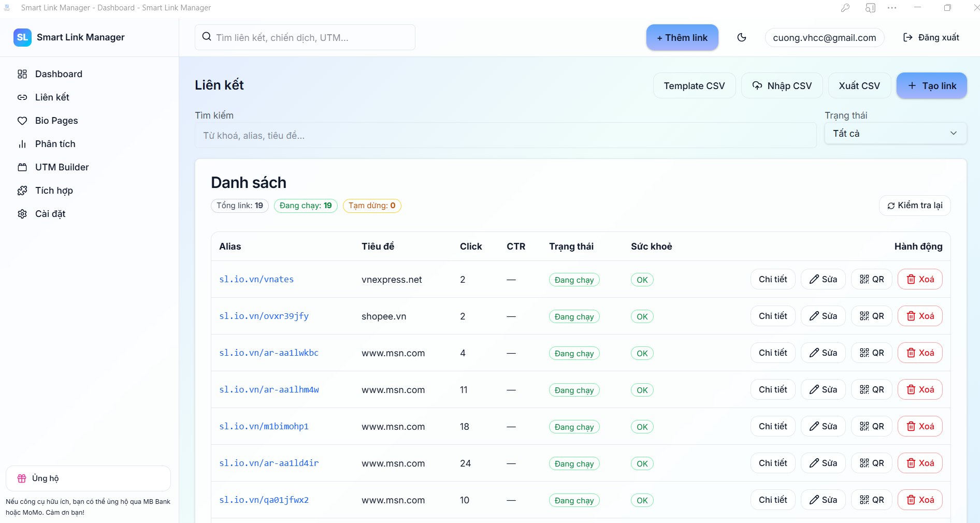Click Xuất CSV export button
Screen dimensions: 980x523
point(859,85)
